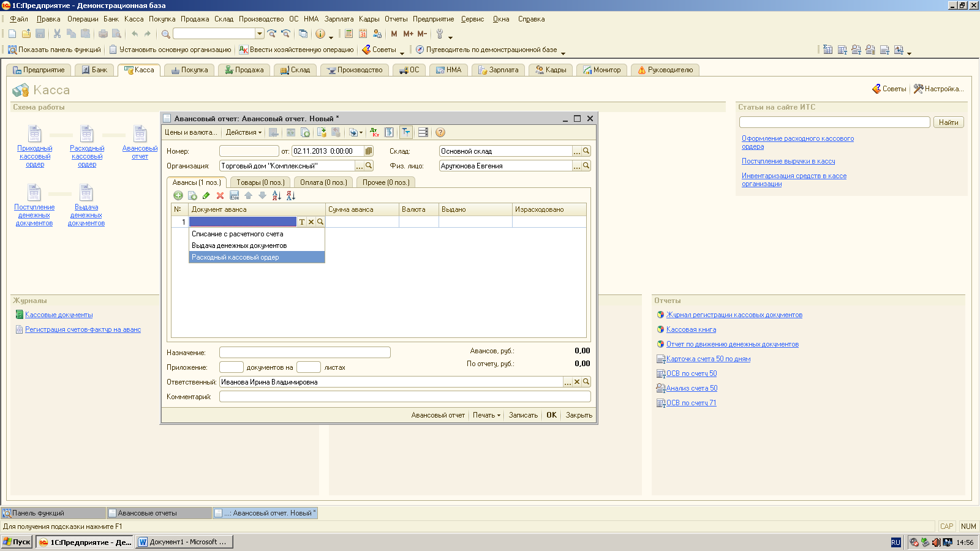Screen dimensions: 980x551
Task: Click the Комментарий input field
Action: pos(405,396)
